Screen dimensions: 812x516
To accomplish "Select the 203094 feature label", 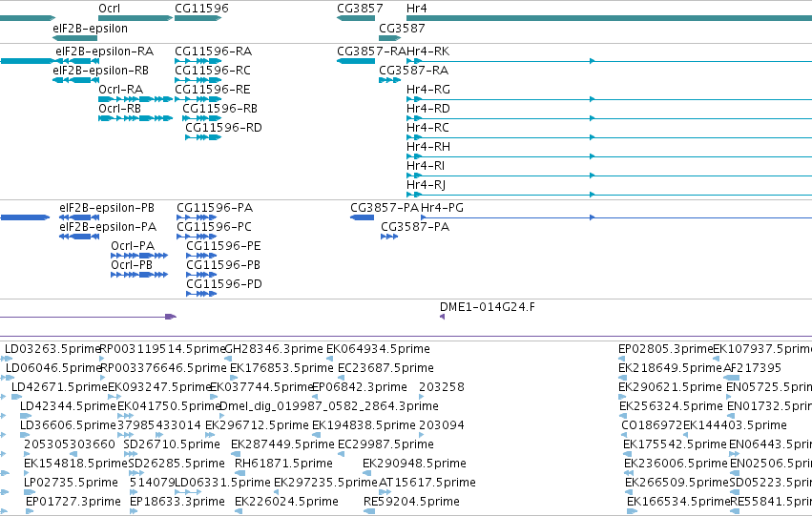I will click(x=442, y=426).
